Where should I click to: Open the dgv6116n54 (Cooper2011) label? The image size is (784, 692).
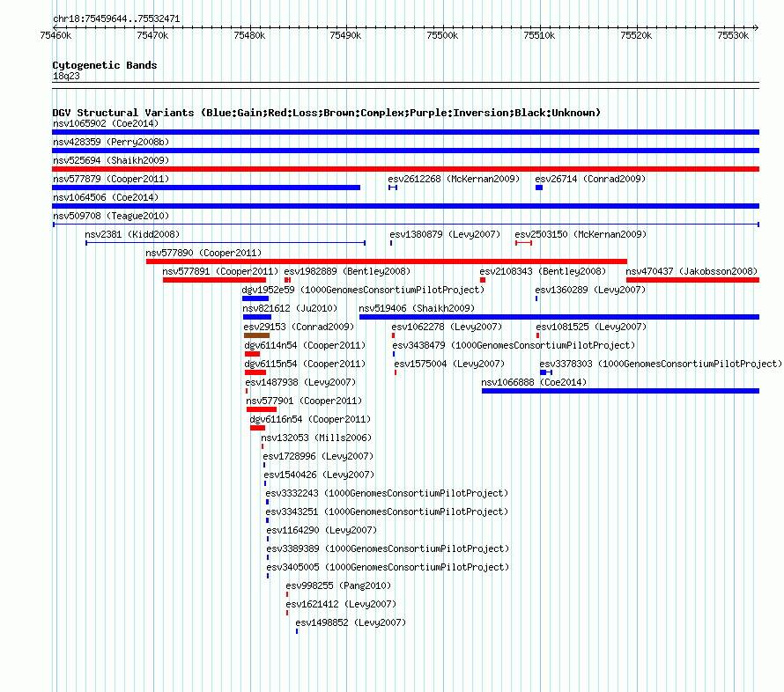(310, 419)
